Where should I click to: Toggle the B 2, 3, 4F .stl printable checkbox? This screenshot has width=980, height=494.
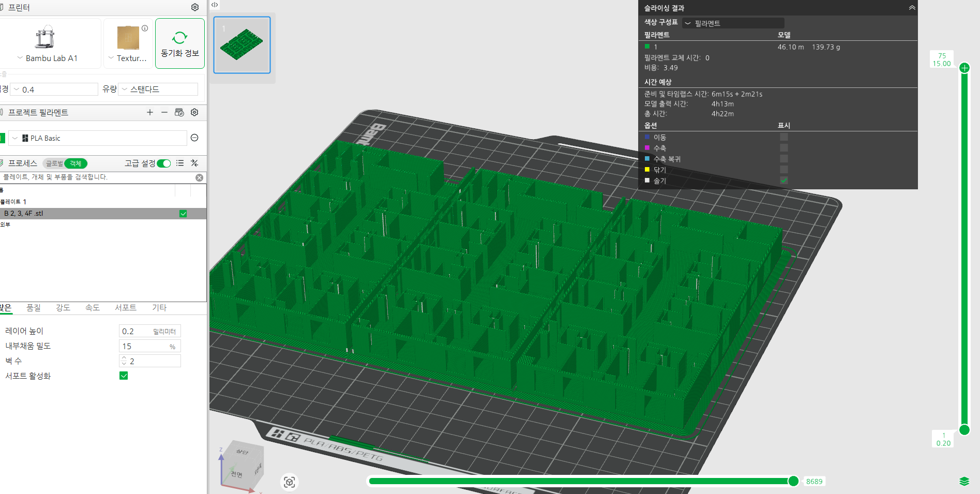coord(183,214)
